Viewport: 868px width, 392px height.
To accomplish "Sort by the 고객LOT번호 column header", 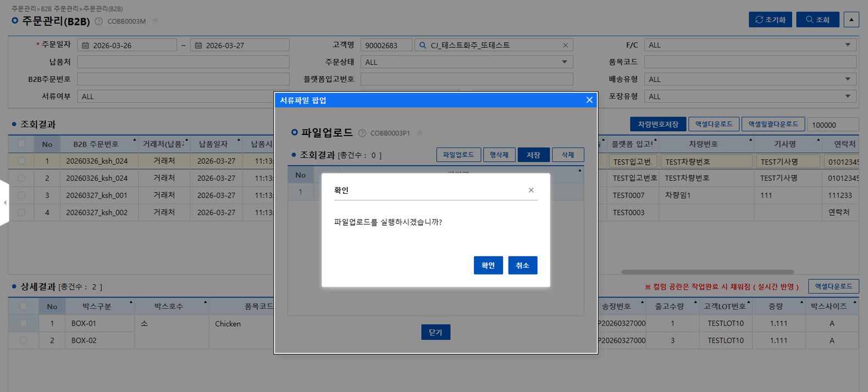I will click(725, 306).
